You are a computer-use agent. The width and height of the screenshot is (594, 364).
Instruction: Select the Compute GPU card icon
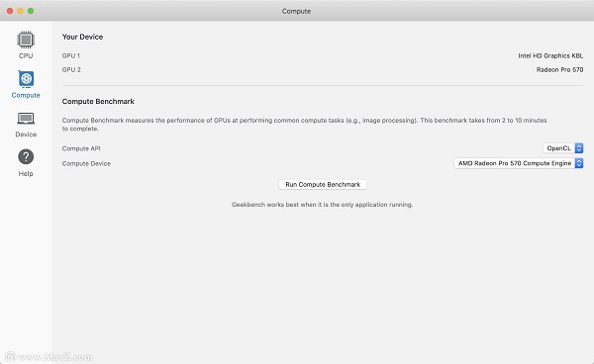(26, 79)
